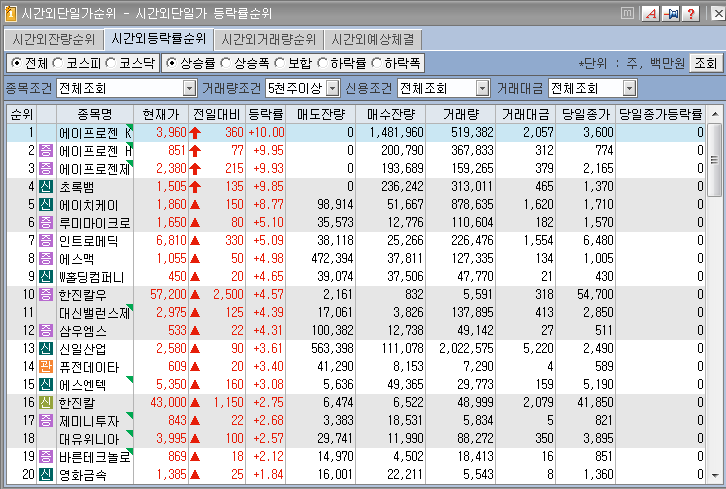Click the table scrollbar down arrow
Viewport: 726px width, 489px height.
pos(715,476)
